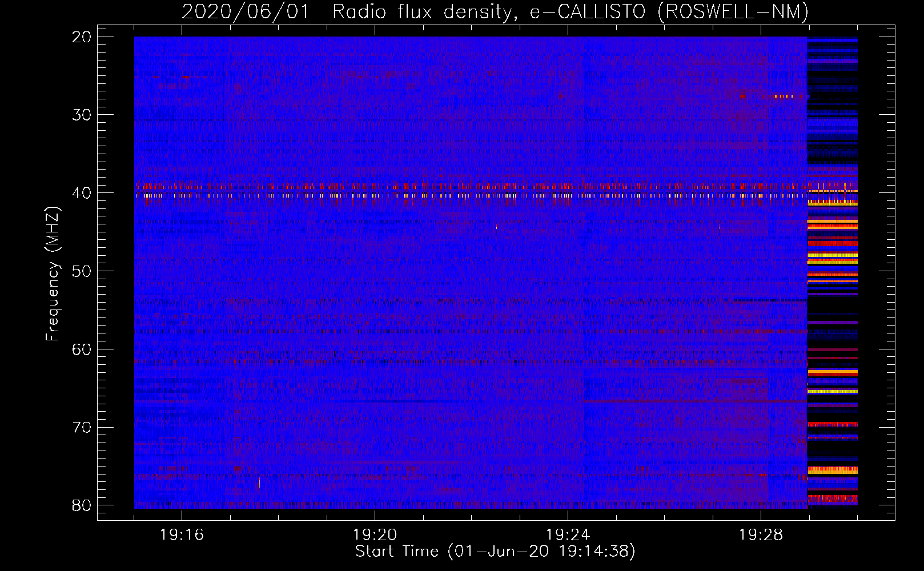
Task: Click the 19:28 time tick label
Action: point(761,535)
